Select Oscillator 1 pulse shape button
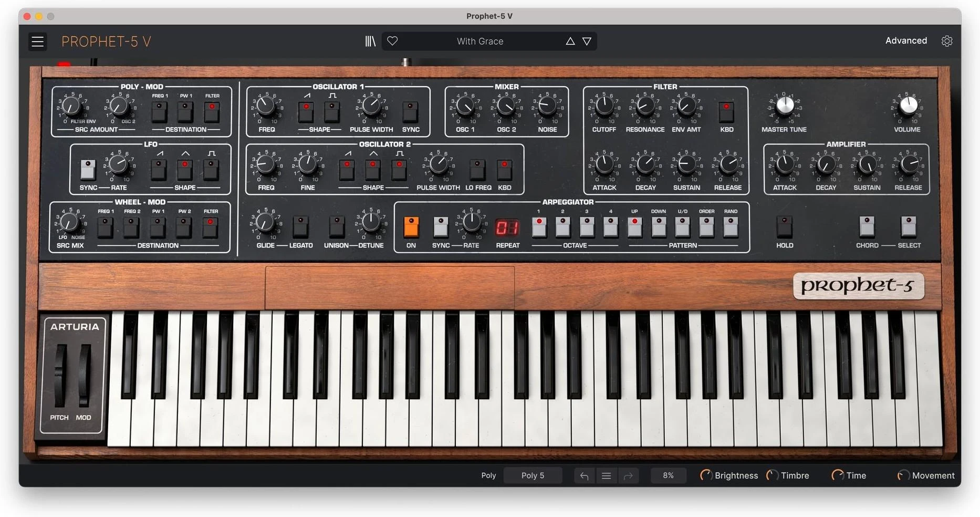This screenshot has width=980, height=517. click(332, 111)
